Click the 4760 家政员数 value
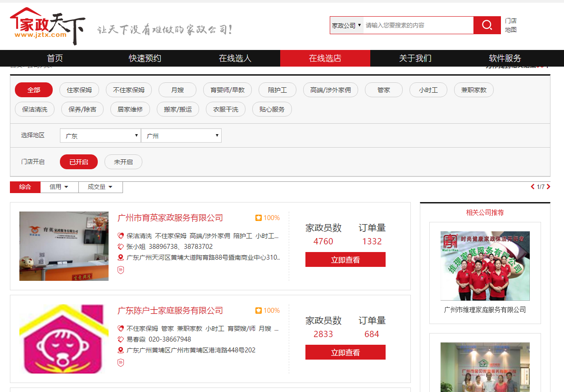Viewport: 564px width, 392px height. 323,242
